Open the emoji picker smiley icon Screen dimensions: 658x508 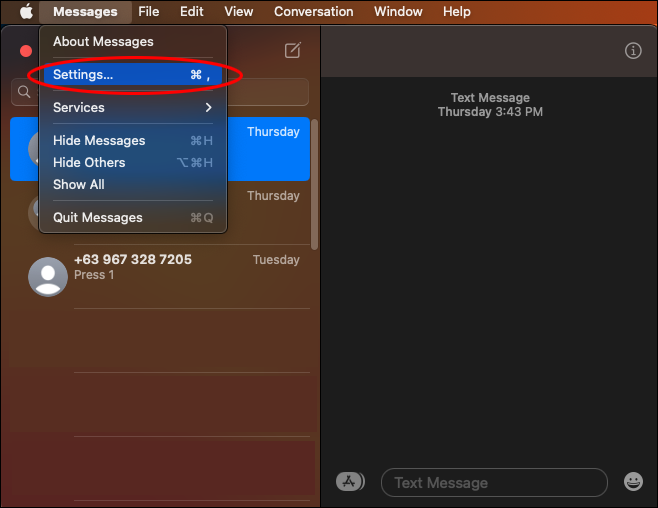(633, 482)
